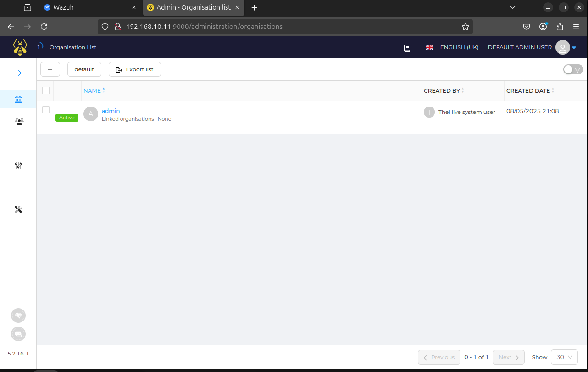Screen dimensions: 588x372
Task: Open the Users sidebar icon
Action: click(x=19, y=121)
